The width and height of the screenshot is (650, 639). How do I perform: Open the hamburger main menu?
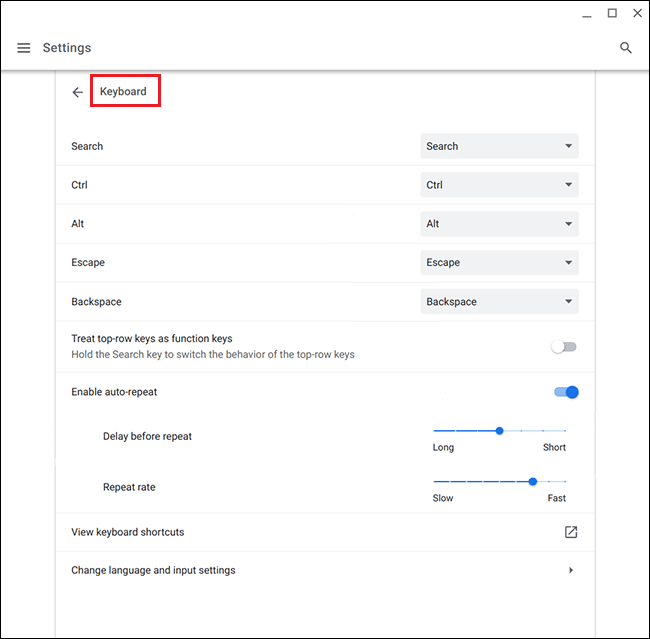[x=24, y=48]
